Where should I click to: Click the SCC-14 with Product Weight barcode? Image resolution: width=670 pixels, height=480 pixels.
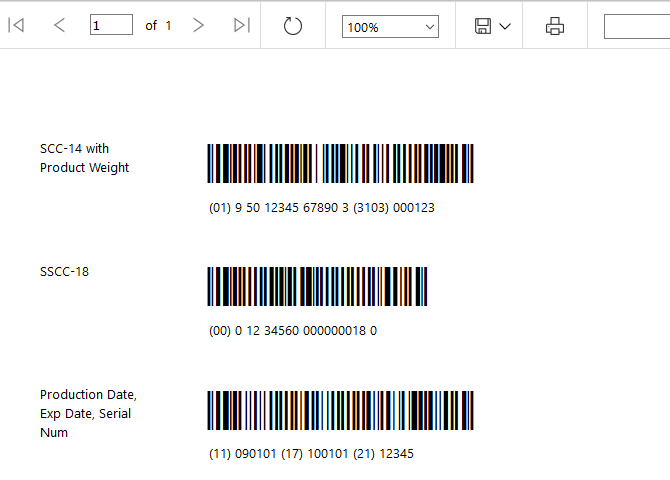click(341, 164)
